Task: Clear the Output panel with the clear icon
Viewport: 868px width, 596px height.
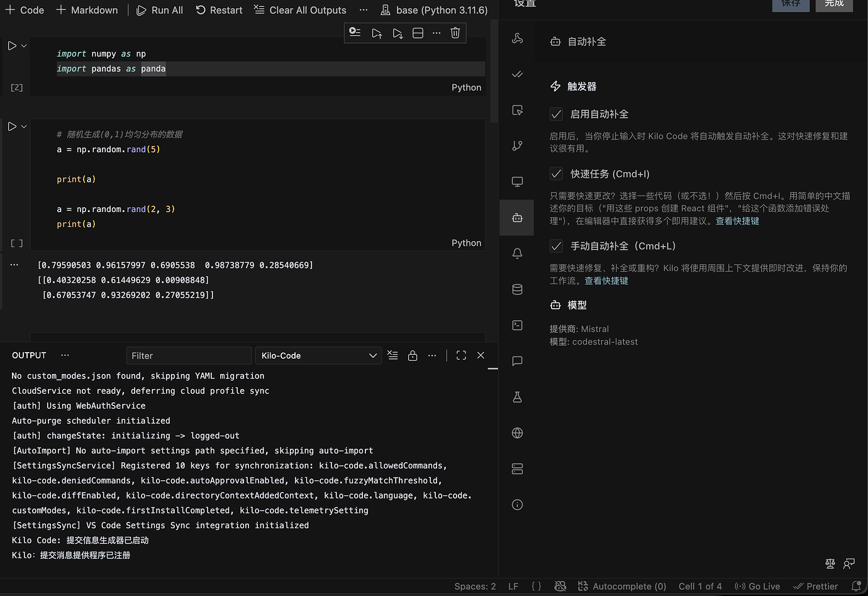Action: click(x=392, y=355)
